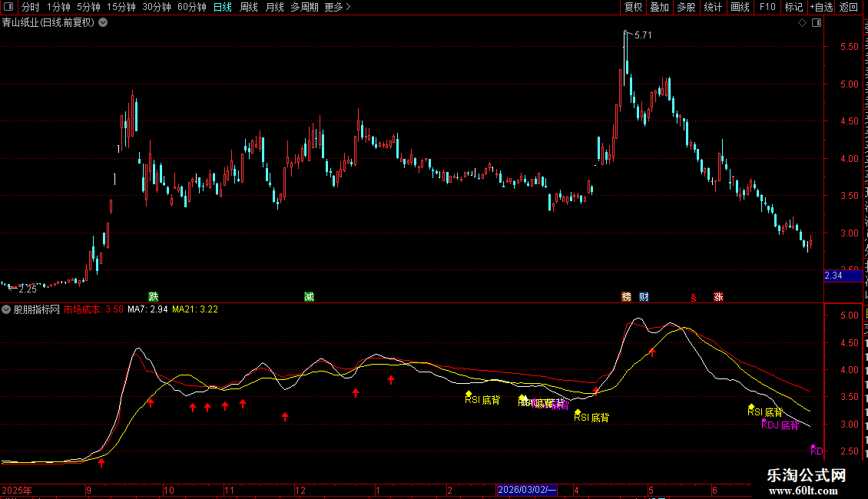The height and width of the screenshot is (499, 868).
Task: Click the 叠加 overlay button
Action: coord(659,7)
